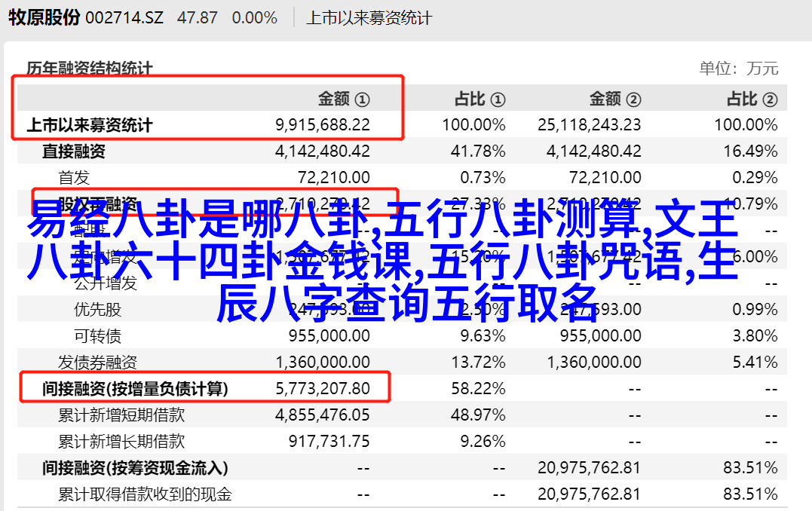The image size is (812, 511).
Task: Select the 可转债 row label
Action: click(x=97, y=336)
